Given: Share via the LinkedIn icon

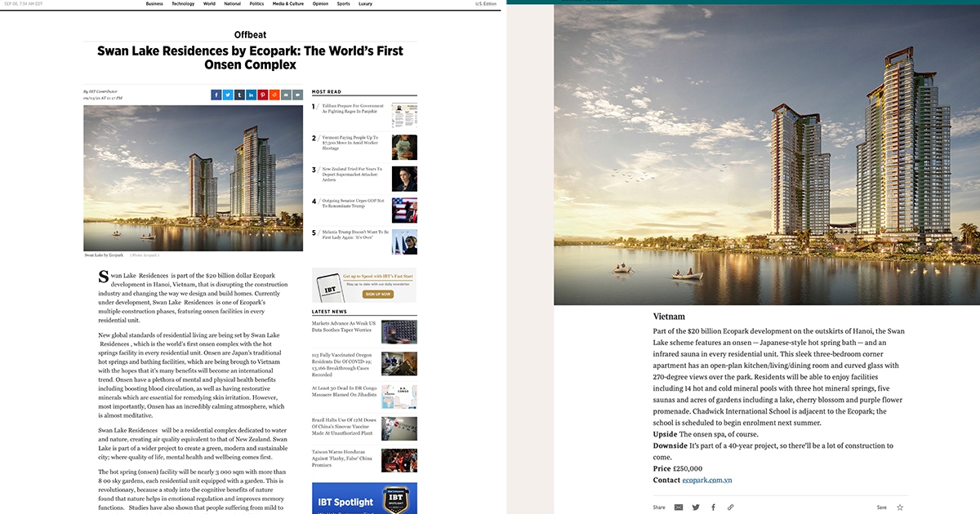Looking at the screenshot, I should [251, 95].
